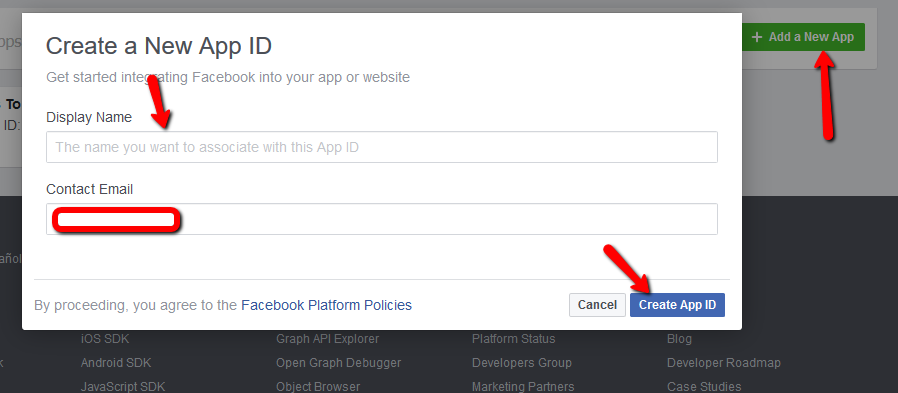Click the Contact Email label
Screen dimensions: 898x393
coord(89,189)
